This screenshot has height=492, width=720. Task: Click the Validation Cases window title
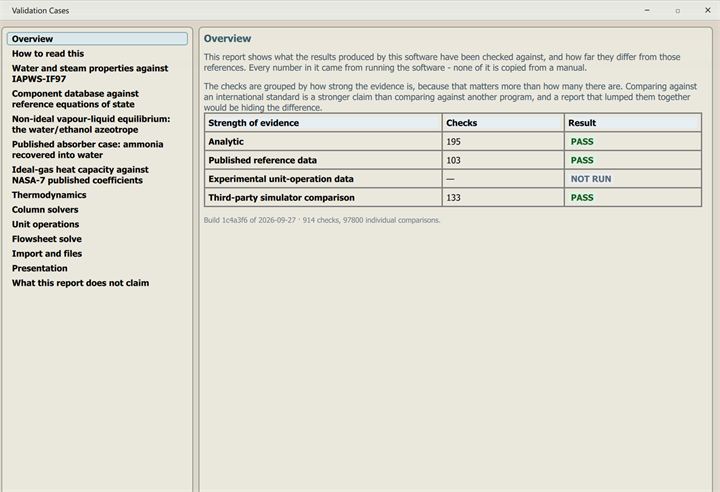coord(40,11)
